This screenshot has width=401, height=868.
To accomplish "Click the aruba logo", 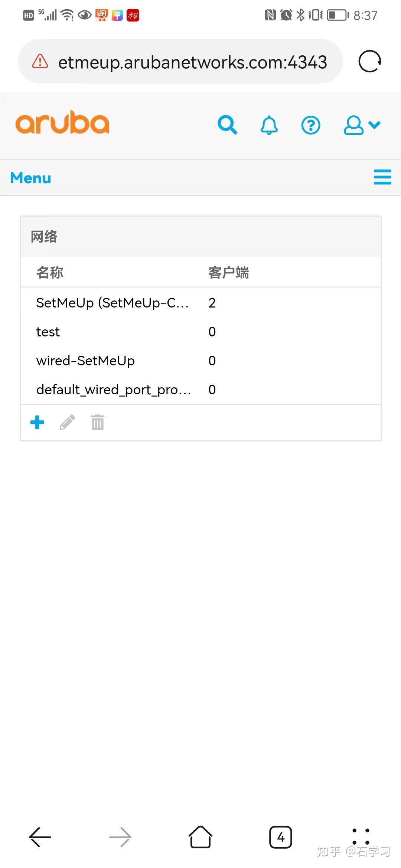I will [62, 122].
